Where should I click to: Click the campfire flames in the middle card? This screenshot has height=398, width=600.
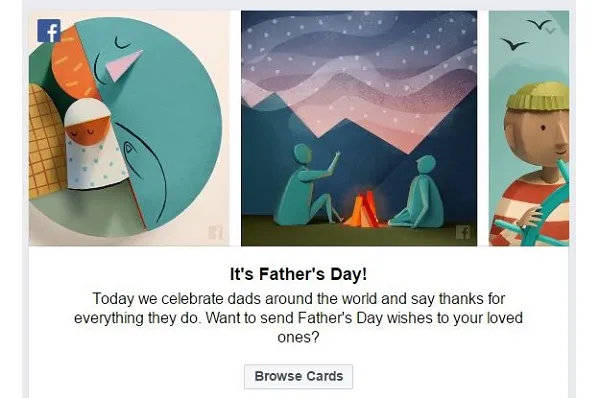coord(362,209)
